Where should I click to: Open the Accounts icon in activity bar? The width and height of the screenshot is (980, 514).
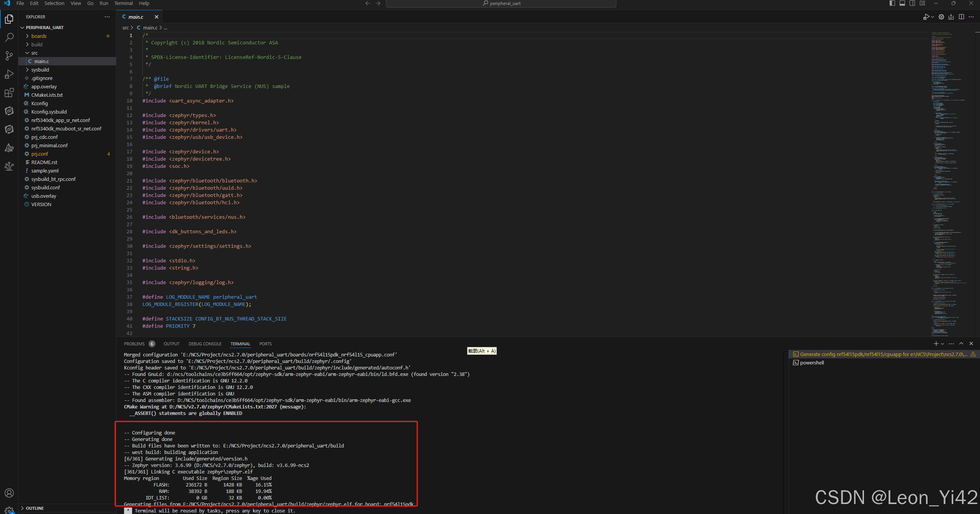pos(9,493)
